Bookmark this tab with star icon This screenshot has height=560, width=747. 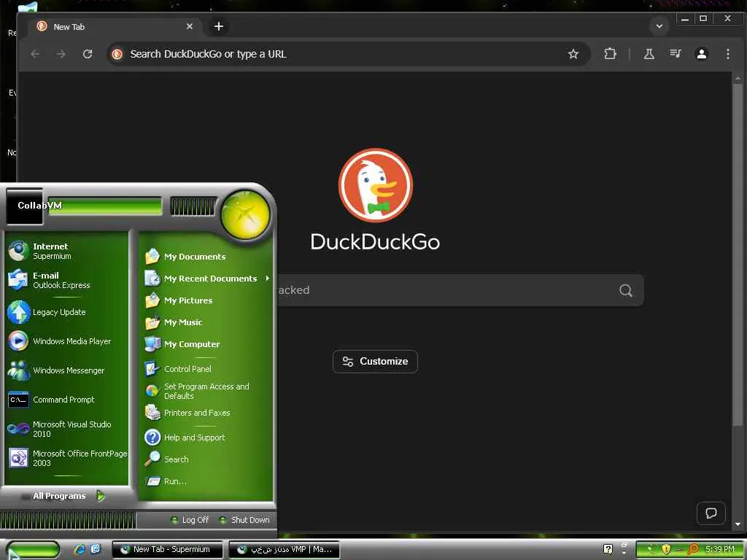(573, 54)
